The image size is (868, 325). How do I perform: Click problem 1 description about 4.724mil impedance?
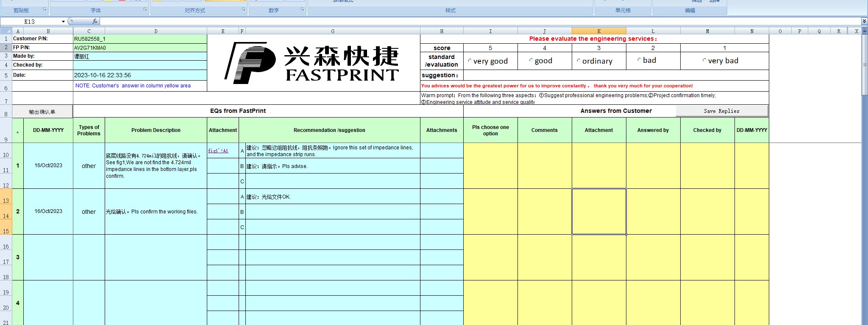(156, 166)
